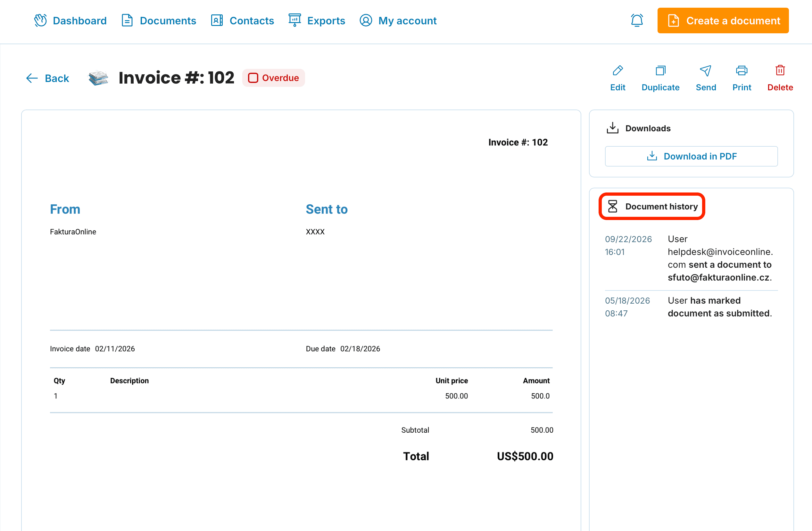Click the Document history hourglass icon
Image resolution: width=812 pixels, height=531 pixels.
tap(612, 206)
